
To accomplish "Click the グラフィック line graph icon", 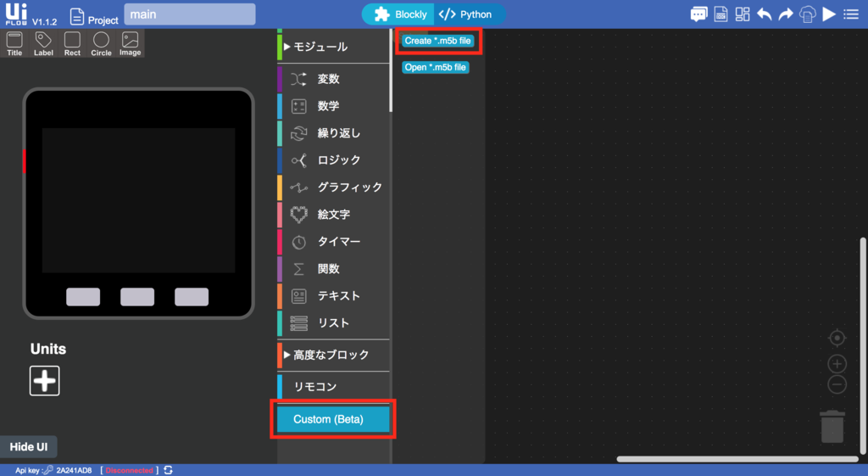I will 299,188.
